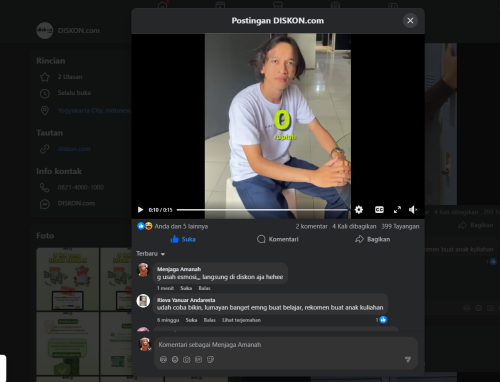Click the haha reaction emoji icon
Viewport: 500px width, 382px height.
tap(148, 226)
